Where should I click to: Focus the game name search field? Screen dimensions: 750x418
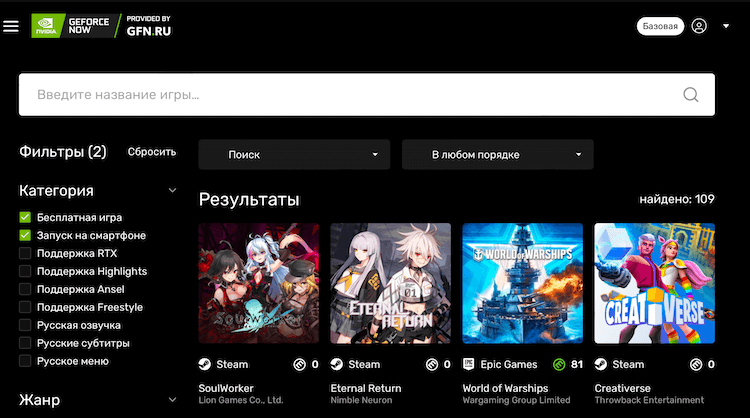tap(367, 95)
